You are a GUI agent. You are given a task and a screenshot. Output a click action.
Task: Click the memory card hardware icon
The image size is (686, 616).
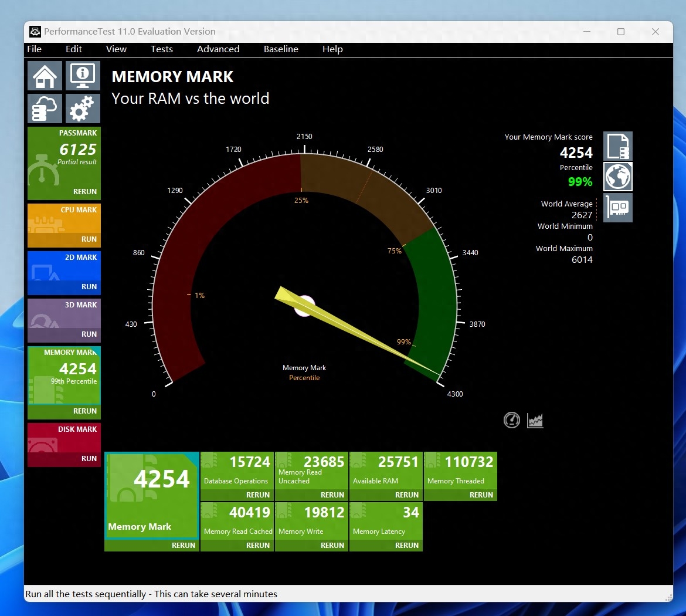pyautogui.click(x=618, y=208)
